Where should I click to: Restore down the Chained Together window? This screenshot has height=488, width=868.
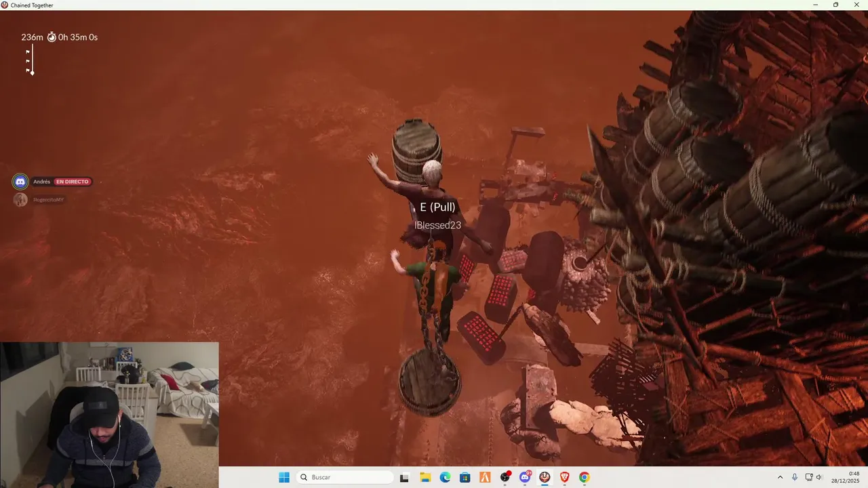[835, 5]
